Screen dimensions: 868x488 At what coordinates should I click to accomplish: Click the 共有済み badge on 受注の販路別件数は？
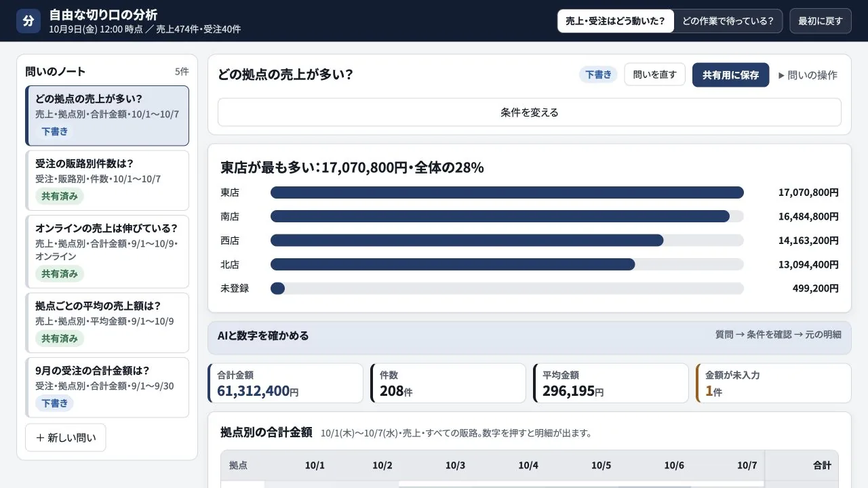(60, 197)
